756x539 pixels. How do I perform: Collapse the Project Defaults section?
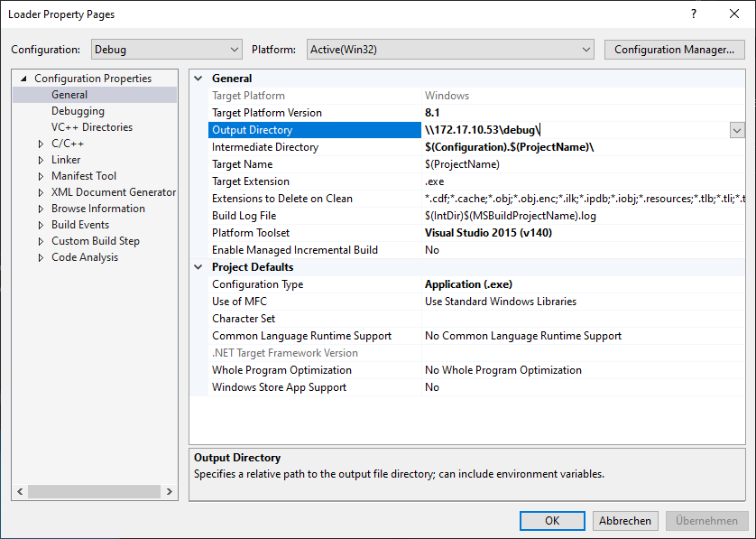[x=198, y=266]
